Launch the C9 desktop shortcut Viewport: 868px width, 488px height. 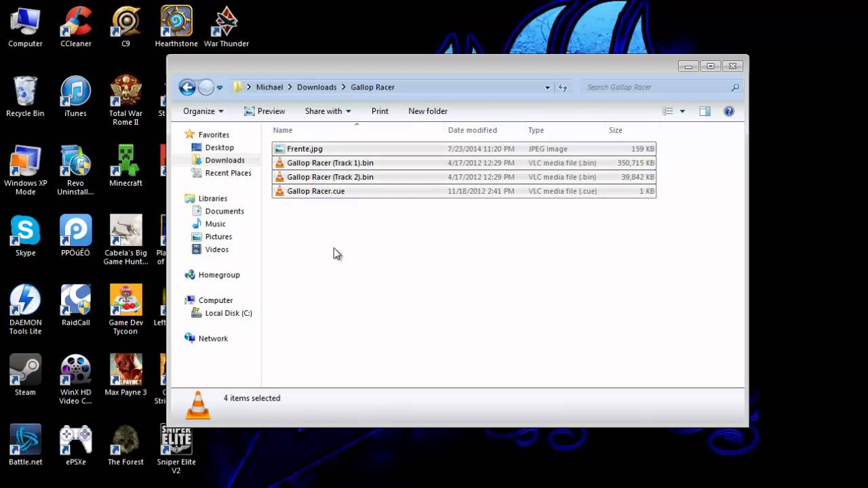125,27
